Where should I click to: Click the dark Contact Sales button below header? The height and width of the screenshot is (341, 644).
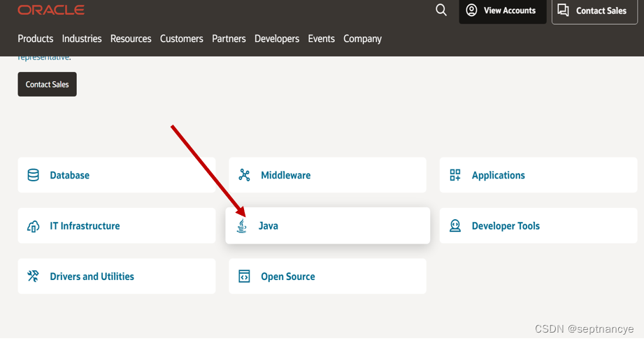(48, 84)
